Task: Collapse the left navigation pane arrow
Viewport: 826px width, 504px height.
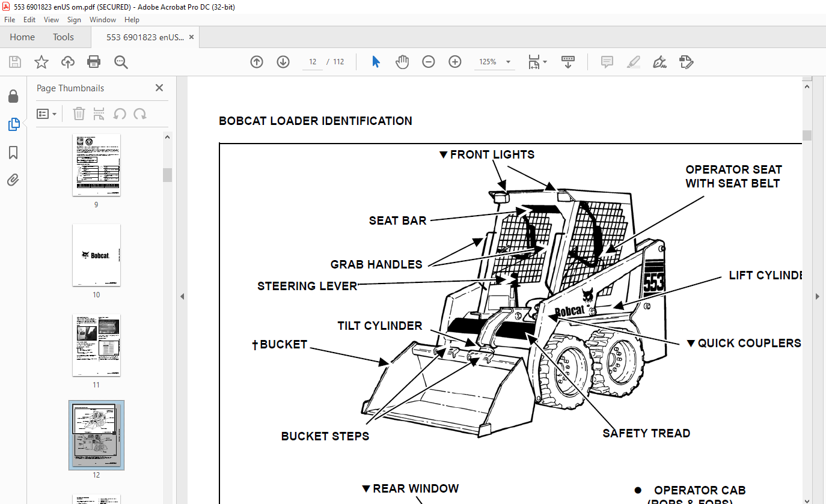Action: [182, 296]
